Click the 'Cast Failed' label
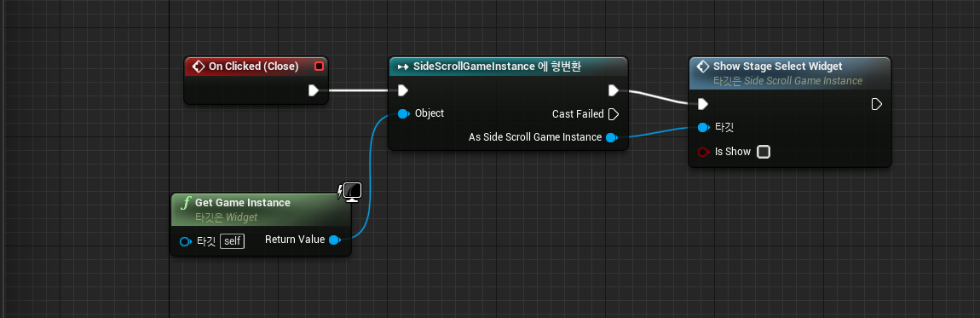The image size is (980, 318). [578, 114]
